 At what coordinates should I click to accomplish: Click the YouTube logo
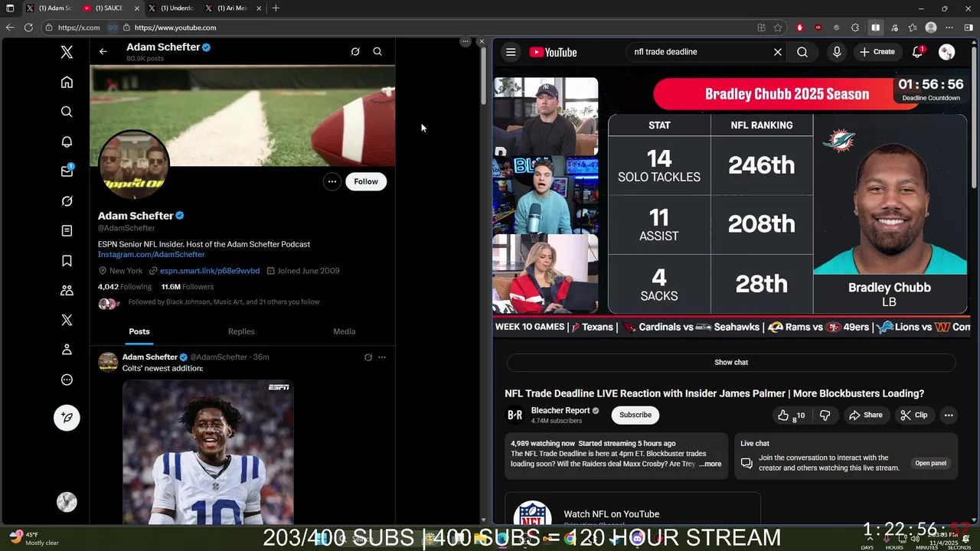tap(553, 52)
